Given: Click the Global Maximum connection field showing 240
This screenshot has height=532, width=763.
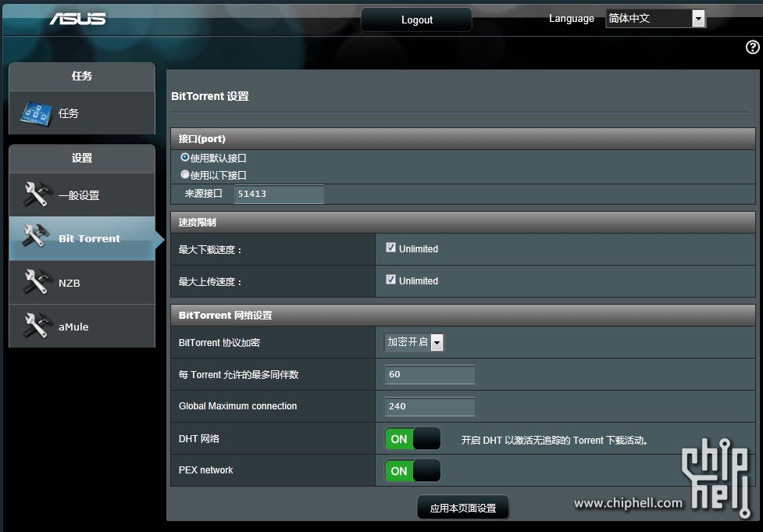Looking at the screenshot, I should tap(430, 406).
